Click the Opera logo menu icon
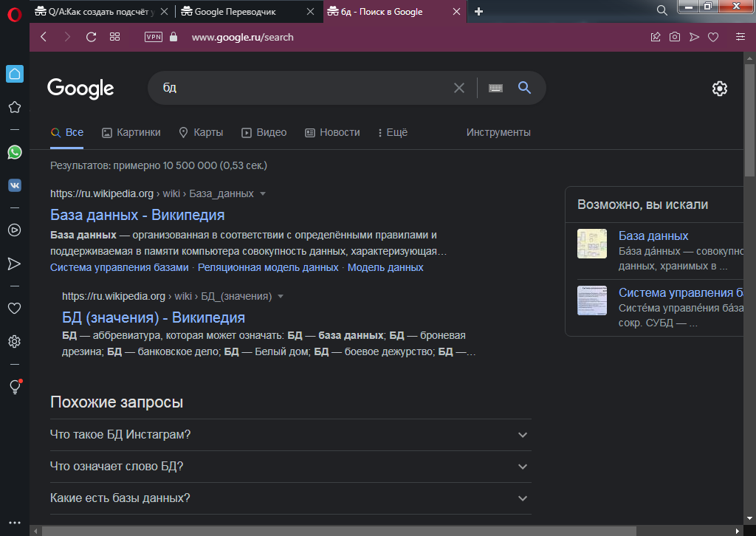Screen dimensions: 756x536 pyautogui.click(x=15, y=15)
